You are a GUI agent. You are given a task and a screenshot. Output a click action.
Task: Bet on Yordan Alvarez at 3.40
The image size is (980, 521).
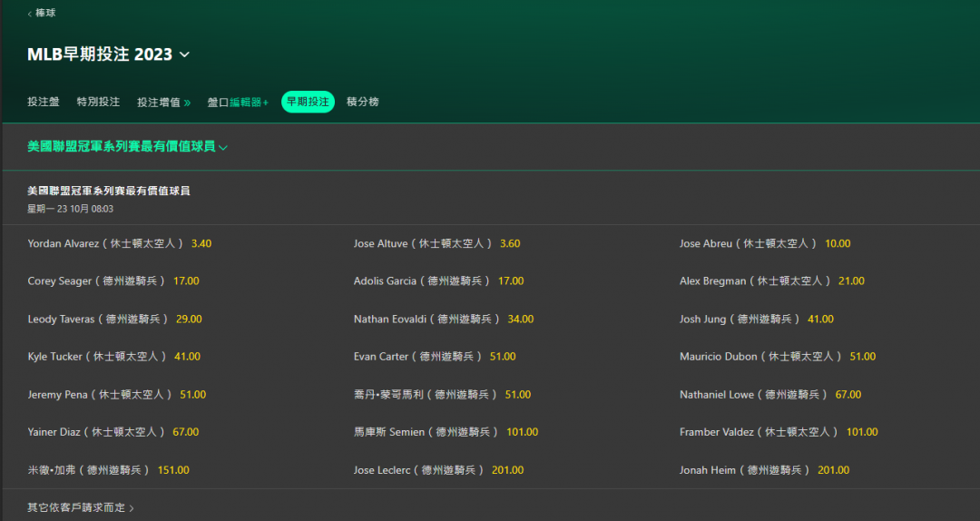pos(120,243)
